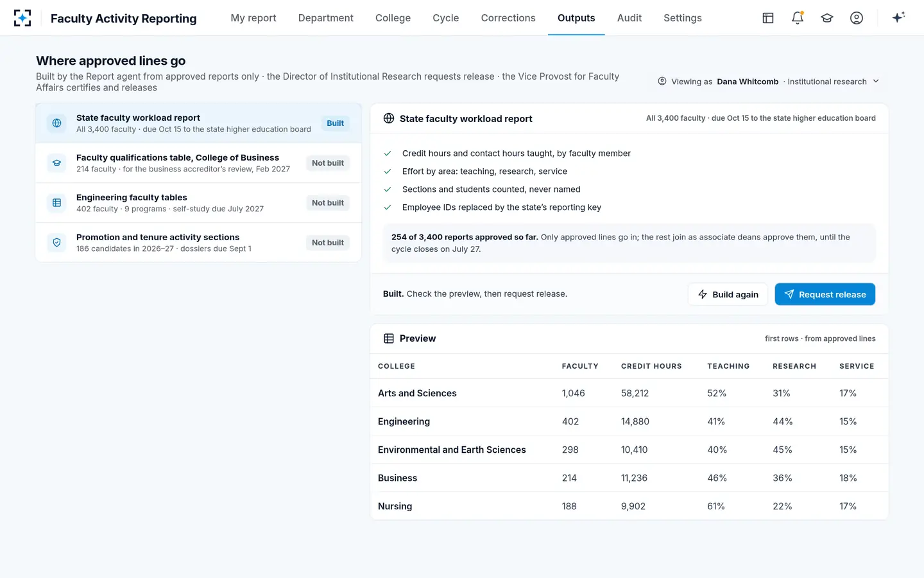Click the Request release button
The width and height of the screenshot is (924, 578).
pos(825,294)
